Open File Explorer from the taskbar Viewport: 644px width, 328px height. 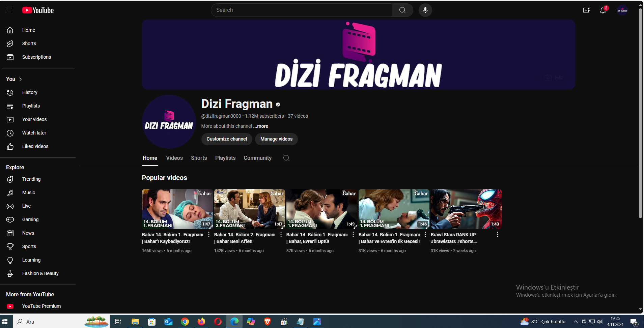(135, 322)
